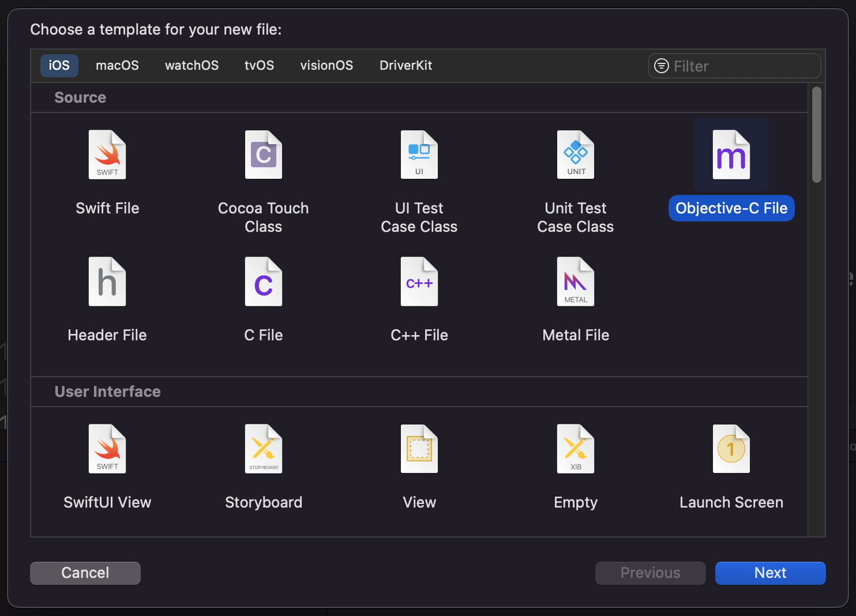This screenshot has height=616, width=856.
Task: Click the "Swift File" label
Action: pos(107,208)
